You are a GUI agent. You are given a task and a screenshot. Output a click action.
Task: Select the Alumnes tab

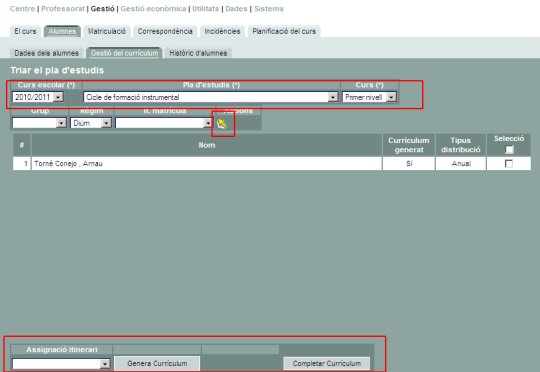62,31
